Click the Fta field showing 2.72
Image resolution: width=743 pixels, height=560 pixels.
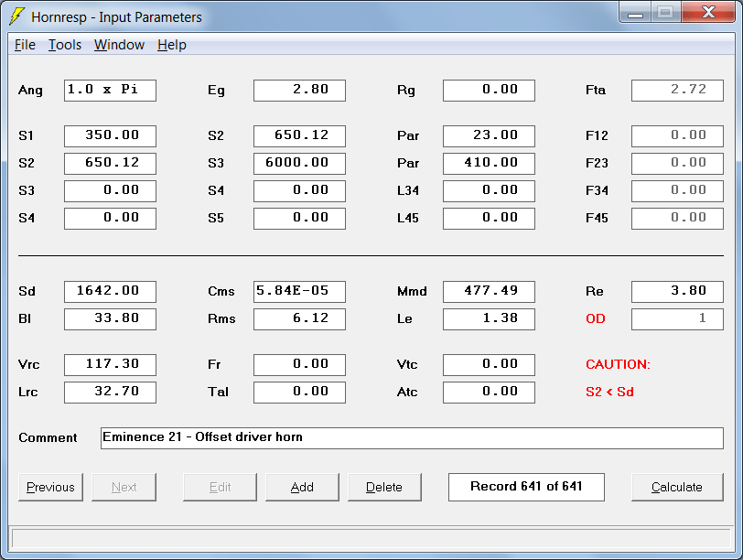tap(678, 91)
